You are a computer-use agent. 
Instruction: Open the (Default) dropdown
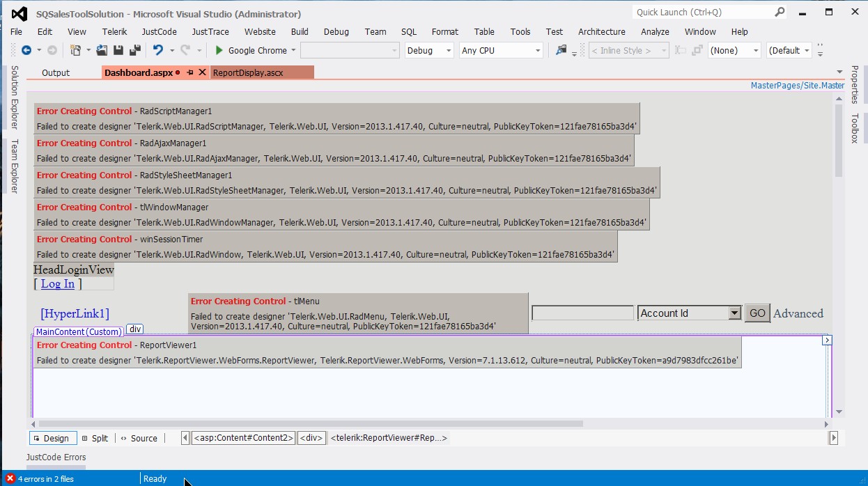click(807, 50)
